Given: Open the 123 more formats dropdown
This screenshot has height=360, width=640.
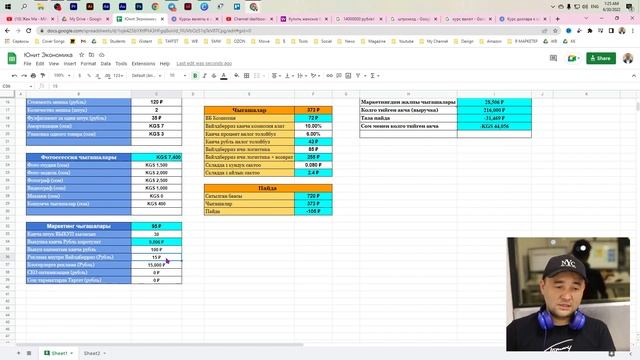Looking at the screenshot, I should point(118,76).
